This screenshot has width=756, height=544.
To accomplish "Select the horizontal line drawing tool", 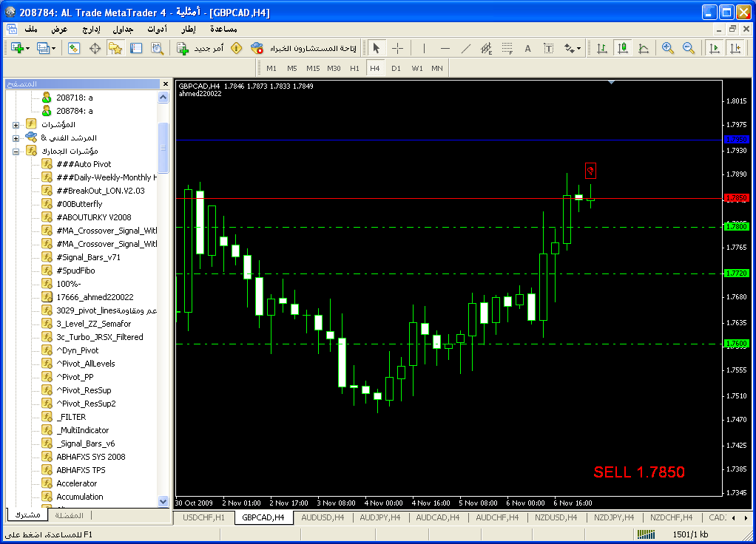I will coord(445,48).
